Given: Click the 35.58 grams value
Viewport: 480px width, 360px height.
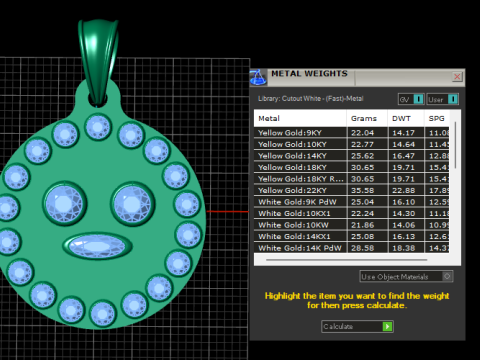Looking at the screenshot, I should [362, 190].
